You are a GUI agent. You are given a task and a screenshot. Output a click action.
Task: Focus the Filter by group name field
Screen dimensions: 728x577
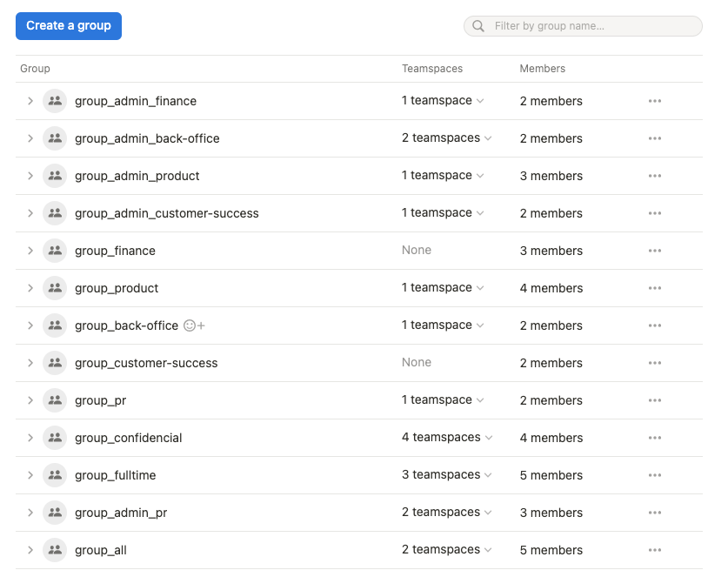[583, 26]
